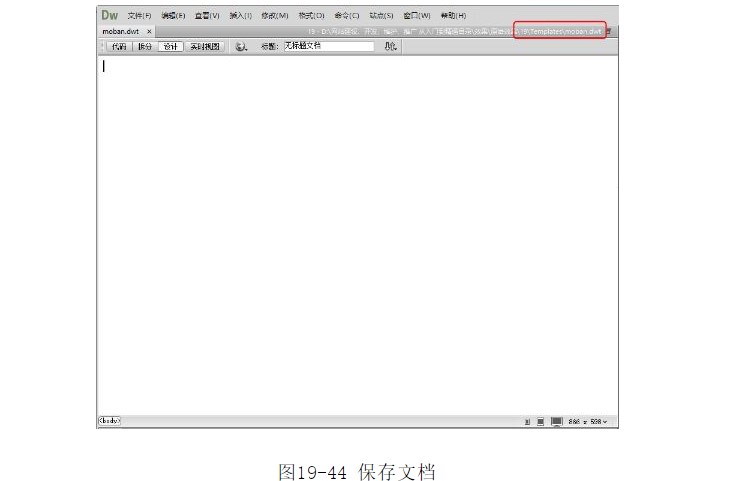Close the moban.dwt document tab
This screenshot has width=755, height=481.
[x=149, y=32]
